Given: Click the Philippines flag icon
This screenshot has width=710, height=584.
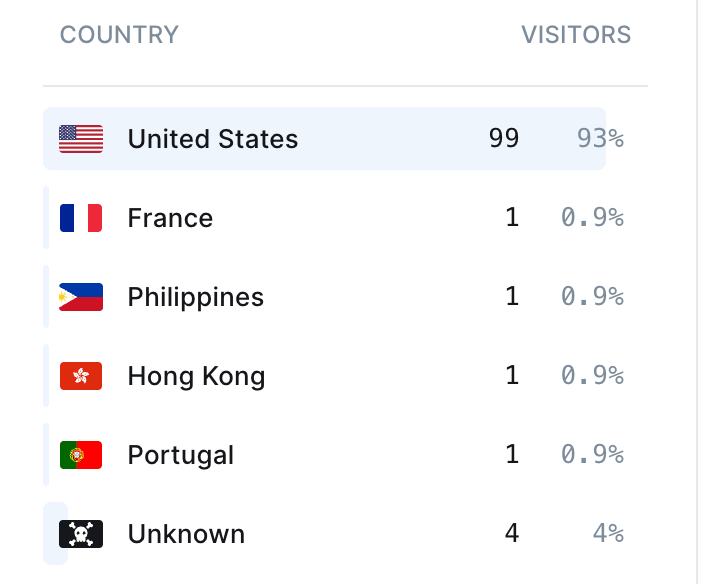Looking at the screenshot, I should tap(81, 297).
